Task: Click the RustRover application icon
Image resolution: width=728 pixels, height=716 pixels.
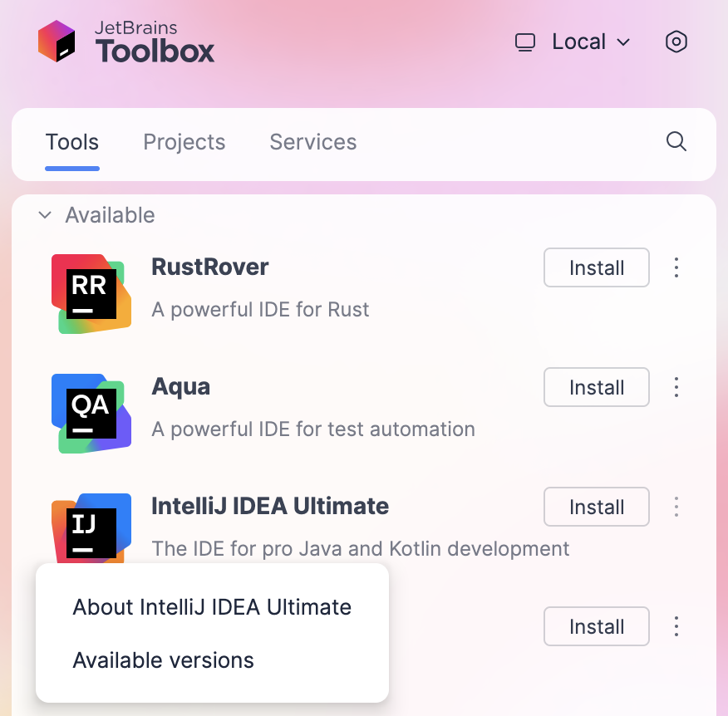Action: (x=91, y=293)
